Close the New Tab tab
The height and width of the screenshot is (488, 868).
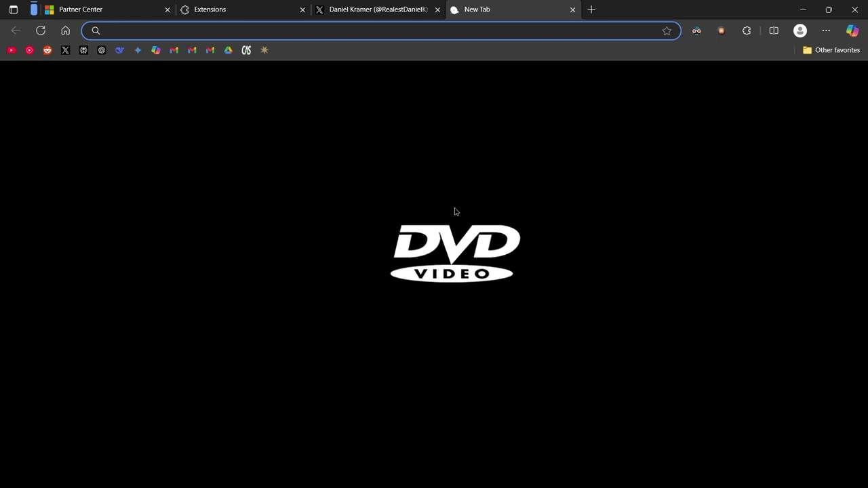coord(572,9)
